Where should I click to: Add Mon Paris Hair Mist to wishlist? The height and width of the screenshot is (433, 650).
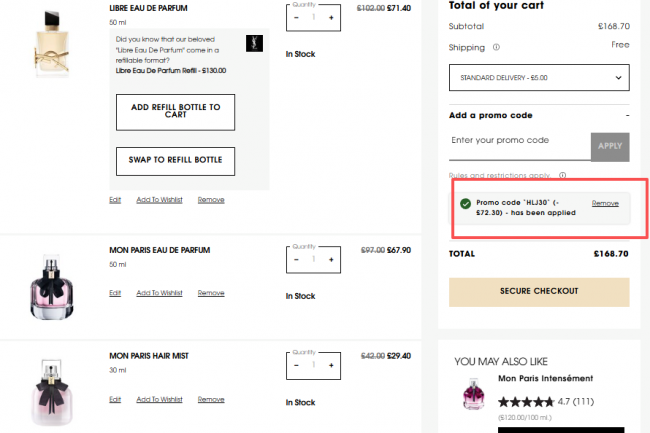(159, 399)
